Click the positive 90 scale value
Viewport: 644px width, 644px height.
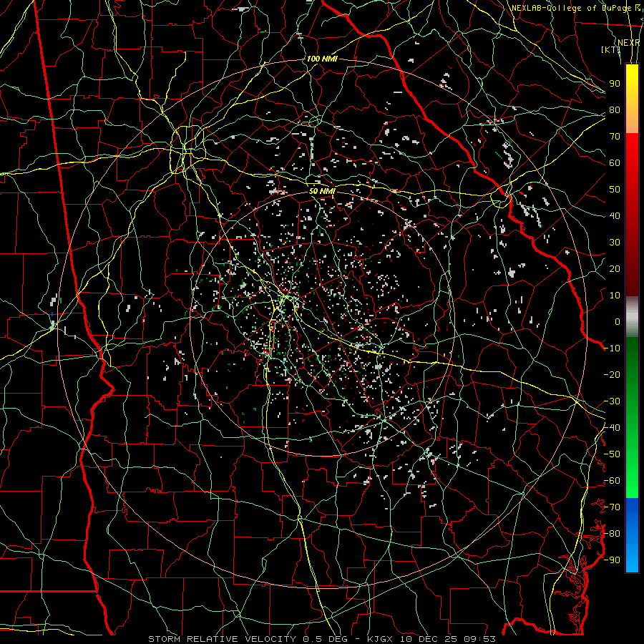(615, 84)
